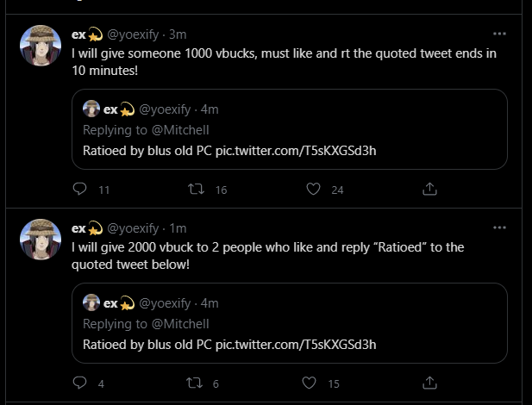Reply to the 2000 vbuck giveaway tweet
The width and height of the screenshot is (532, 405).
[x=80, y=383]
